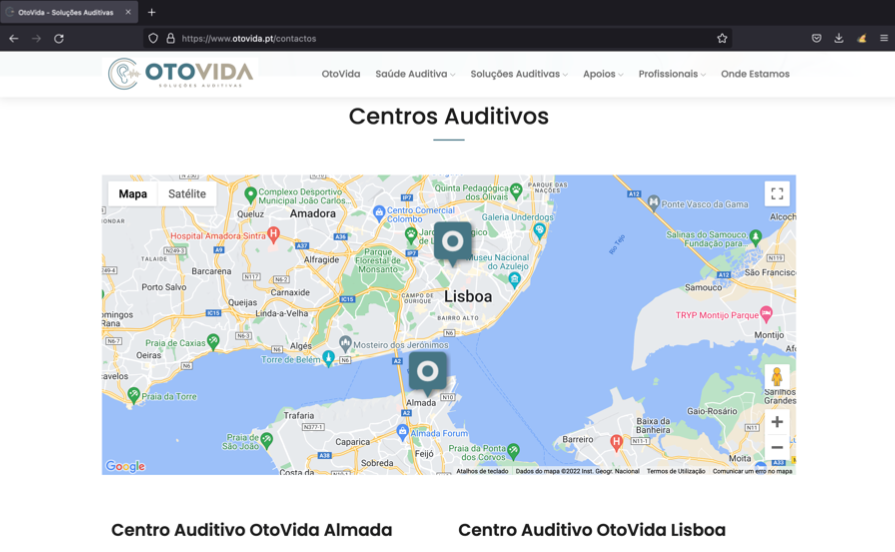This screenshot has height=552, width=895.
Task: Click the Praia de São João pin
Action: coord(267,440)
